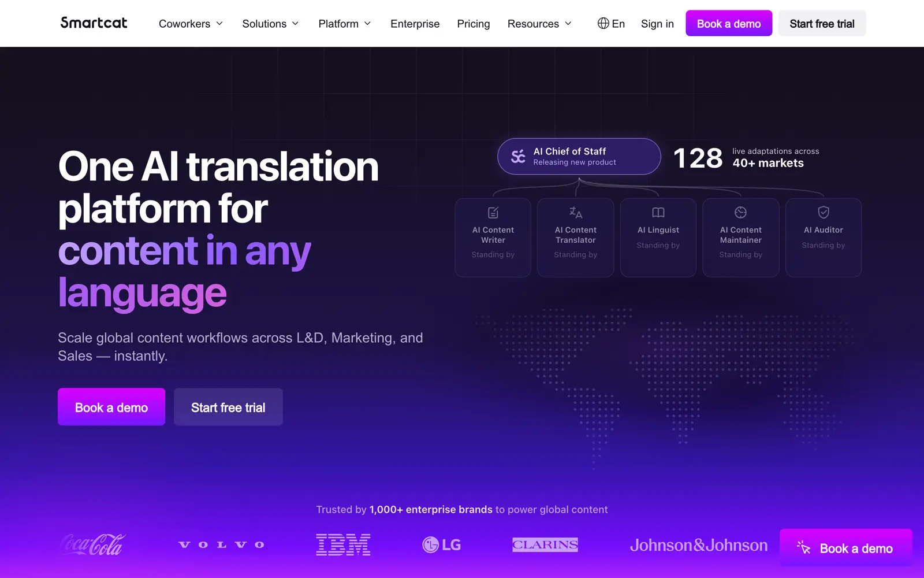
Task: Click the AI Content Maintainer title text
Action: click(x=741, y=235)
